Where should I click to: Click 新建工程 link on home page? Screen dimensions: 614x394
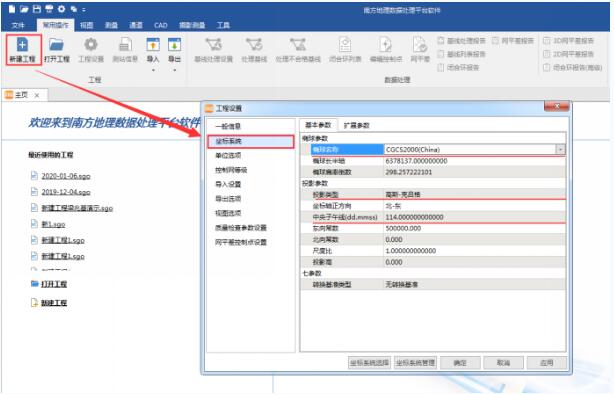pyautogui.click(x=54, y=303)
